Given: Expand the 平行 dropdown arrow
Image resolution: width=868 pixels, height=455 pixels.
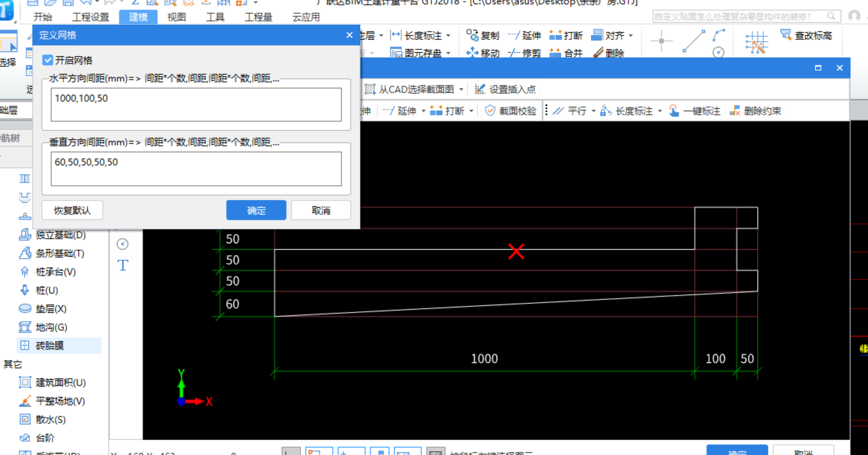Looking at the screenshot, I should click(x=594, y=111).
